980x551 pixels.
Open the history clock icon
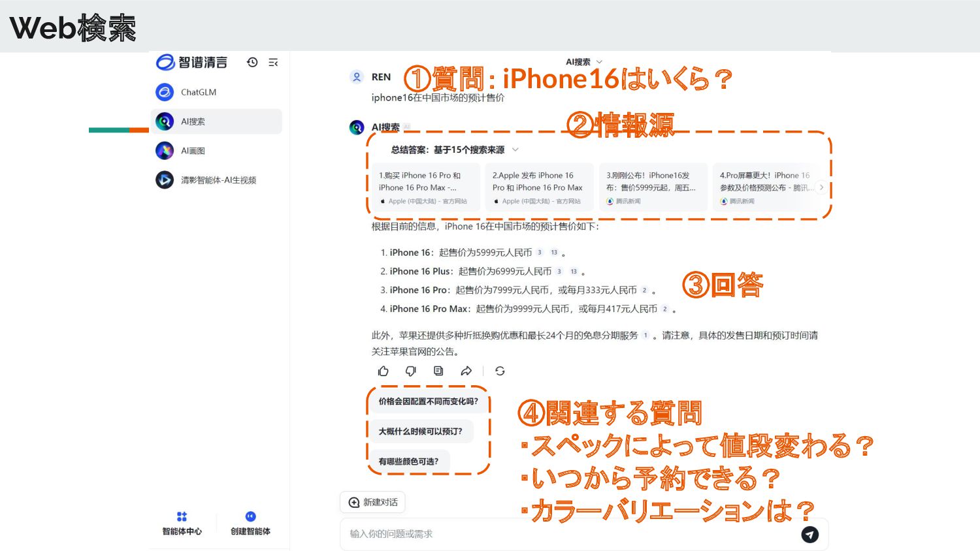[x=252, y=62]
